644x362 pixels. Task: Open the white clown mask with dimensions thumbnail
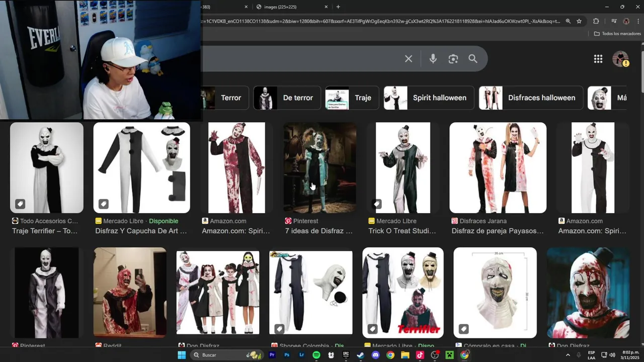pos(495,293)
